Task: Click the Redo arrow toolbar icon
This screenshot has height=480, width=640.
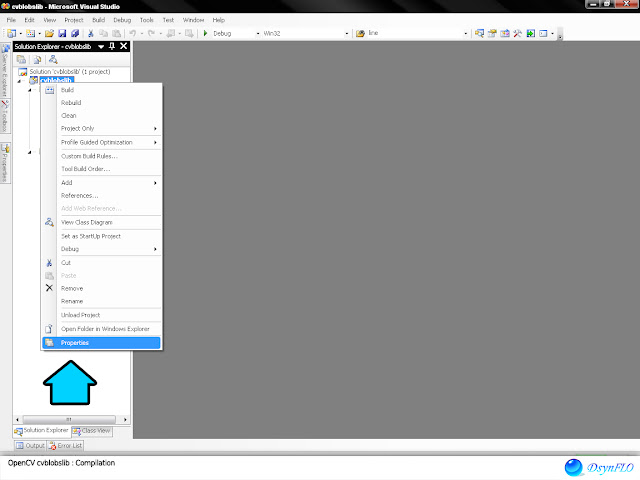Action: point(151,33)
